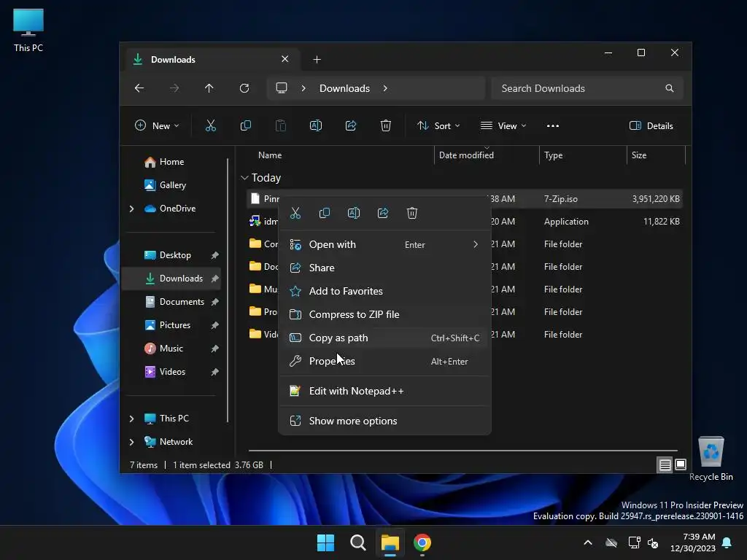Unpin Desktop from Quick access sidebar
The width and height of the screenshot is (747, 560).
[x=215, y=255]
